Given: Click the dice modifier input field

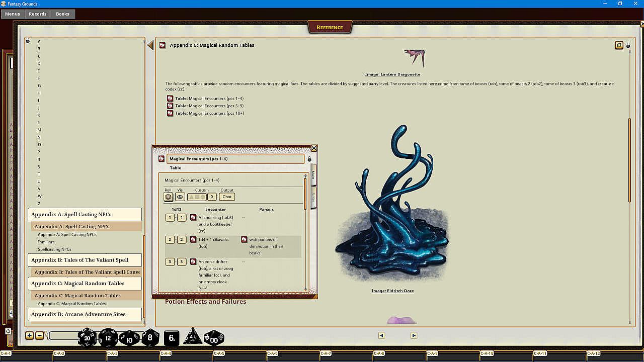Looking at the screenshot, I should pyautogui.click(x=64, y=335).
